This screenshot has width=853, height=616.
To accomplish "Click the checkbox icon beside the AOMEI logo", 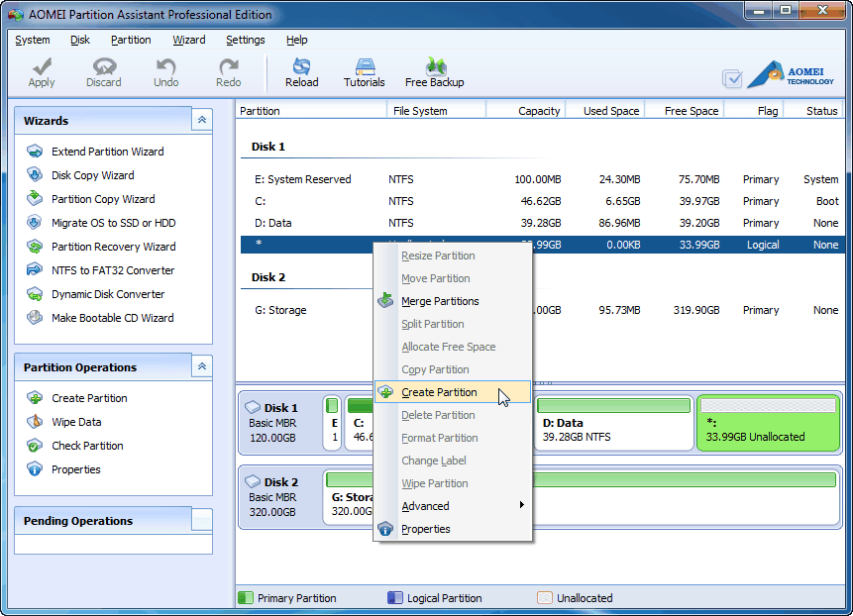I will click(732, 79).
